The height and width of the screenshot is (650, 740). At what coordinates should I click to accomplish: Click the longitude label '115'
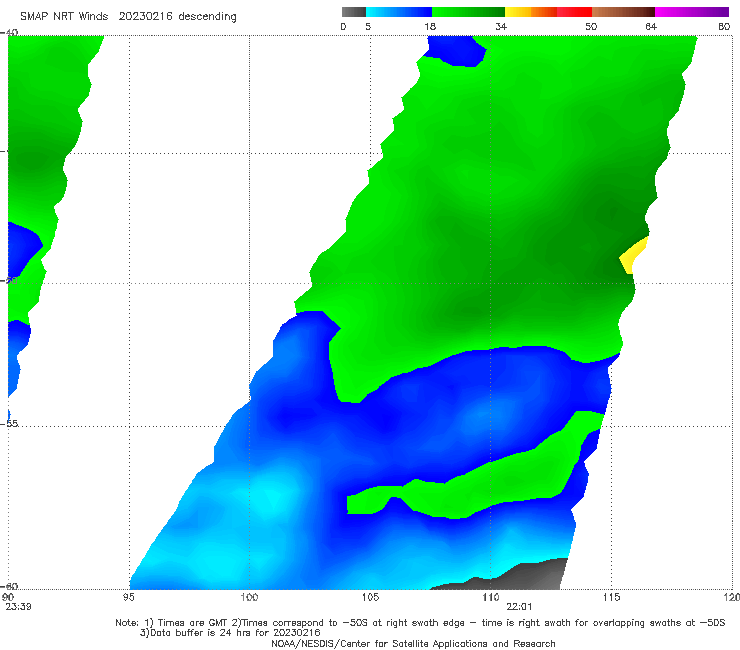(611, 597)
